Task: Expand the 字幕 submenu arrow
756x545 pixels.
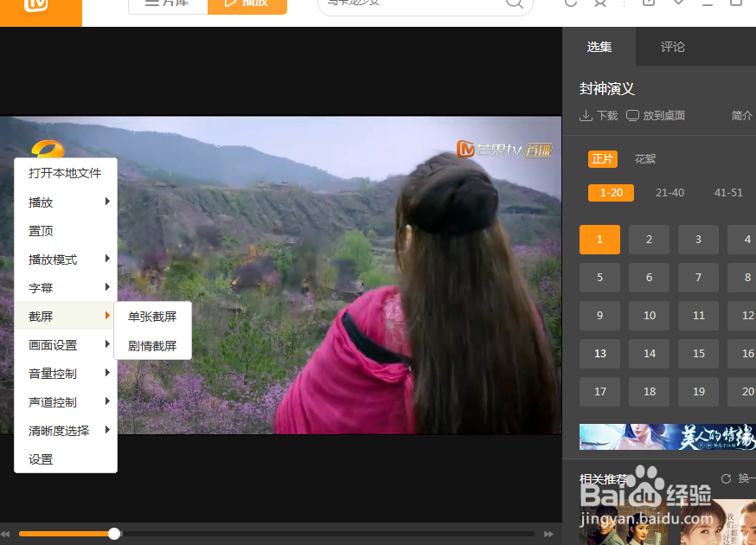Action: [107, 287]
